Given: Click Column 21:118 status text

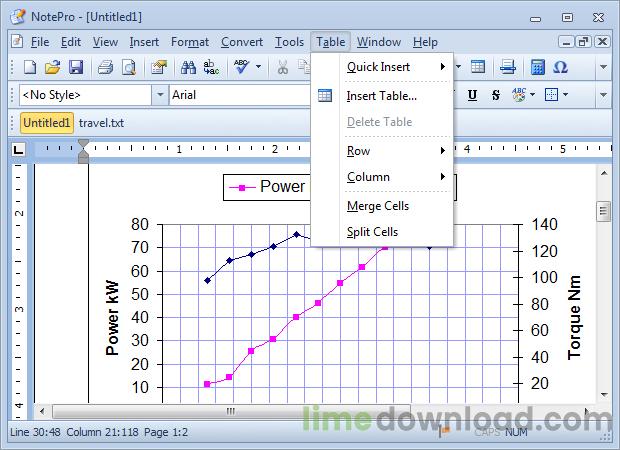Looking at the screenshot, I should [102, 432].
